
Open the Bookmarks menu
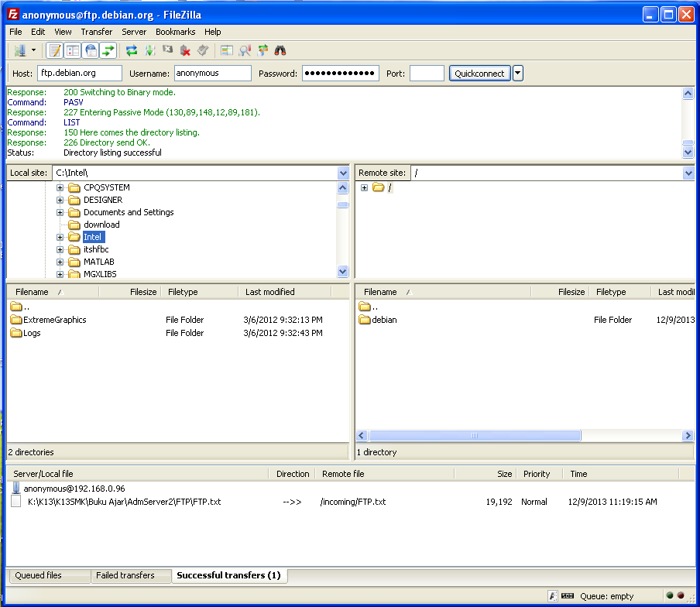pyautogui.click(x=175, y=32)
